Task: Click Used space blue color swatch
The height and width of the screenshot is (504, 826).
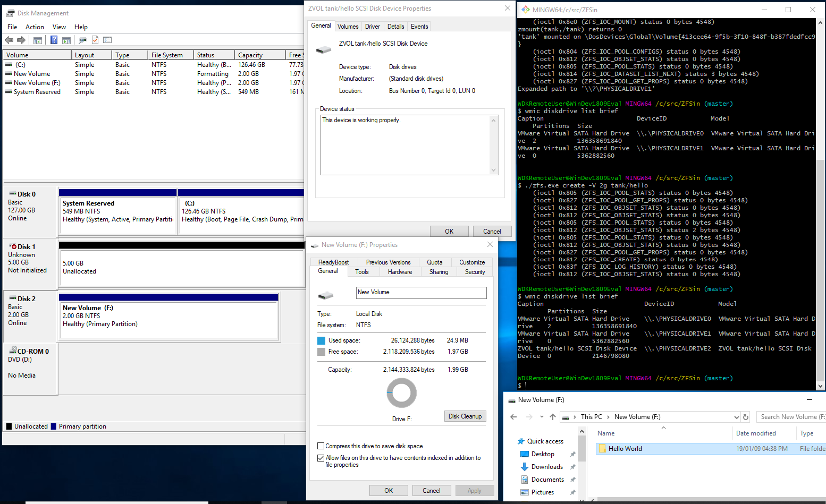Action: click(x=321, y=340)
